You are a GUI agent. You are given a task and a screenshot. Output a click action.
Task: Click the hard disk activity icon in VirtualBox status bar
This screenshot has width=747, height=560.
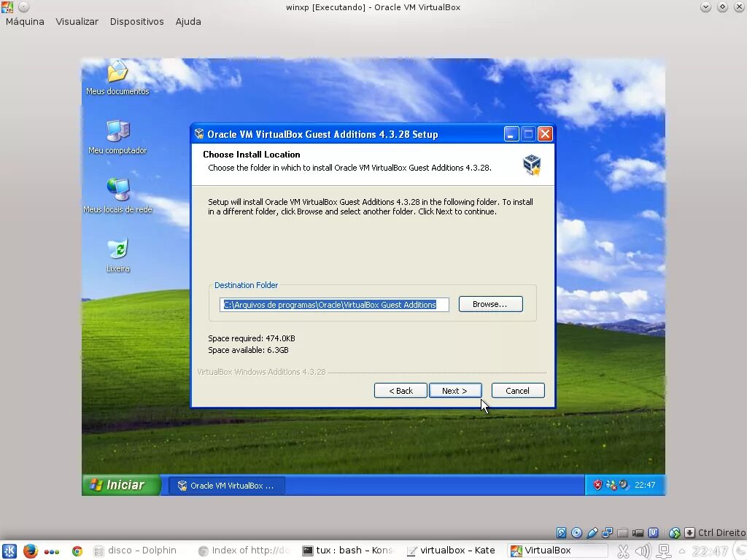tap(561, 532)
